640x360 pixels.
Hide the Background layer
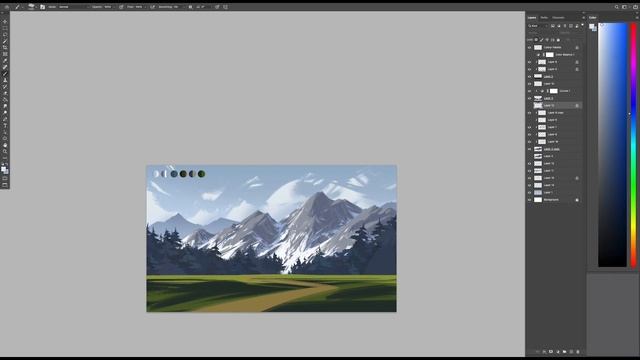pyautogui.click(x=529, y=200)
